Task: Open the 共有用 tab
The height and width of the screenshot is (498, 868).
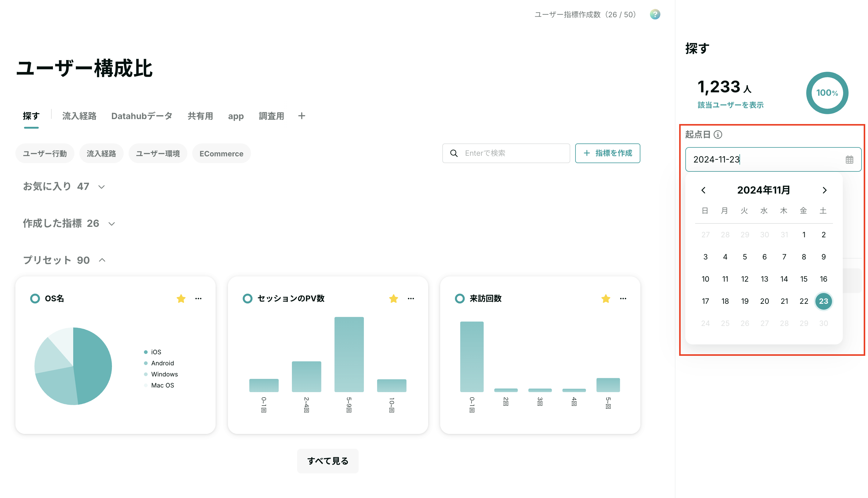Action: (x=200, y=116)
